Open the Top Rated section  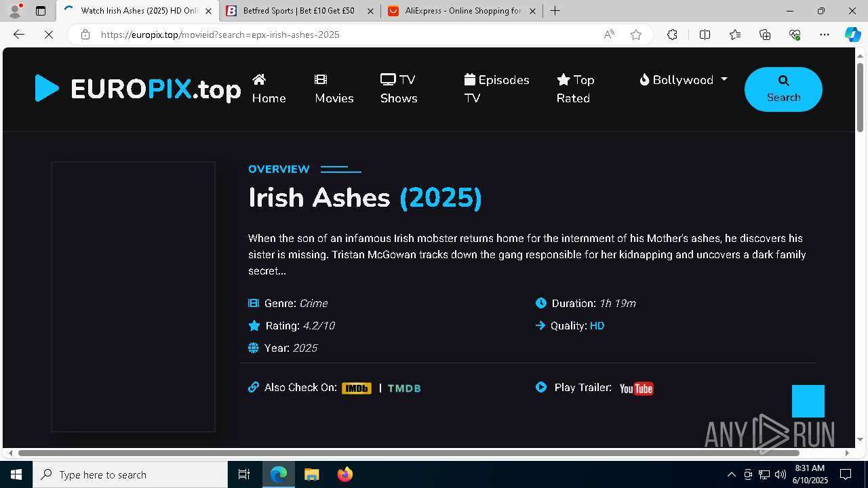pos(576,89)
